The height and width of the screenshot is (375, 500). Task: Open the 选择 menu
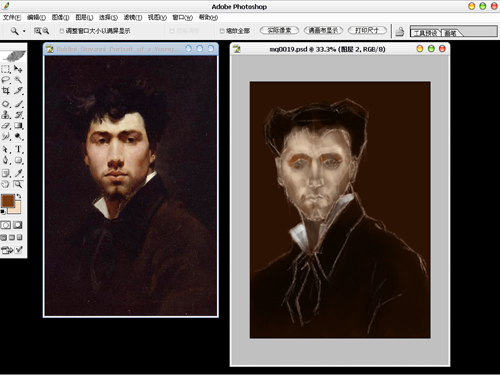click(x=108, y=17)
